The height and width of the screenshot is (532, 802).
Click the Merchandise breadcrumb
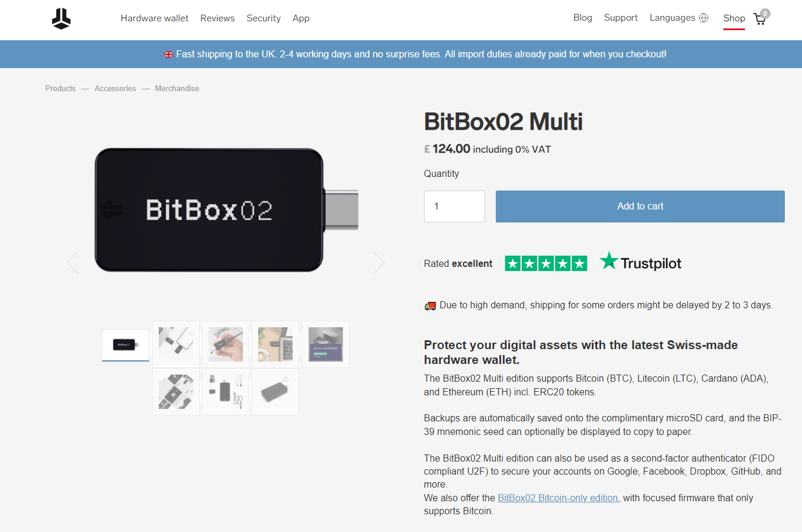click(177, 88)
